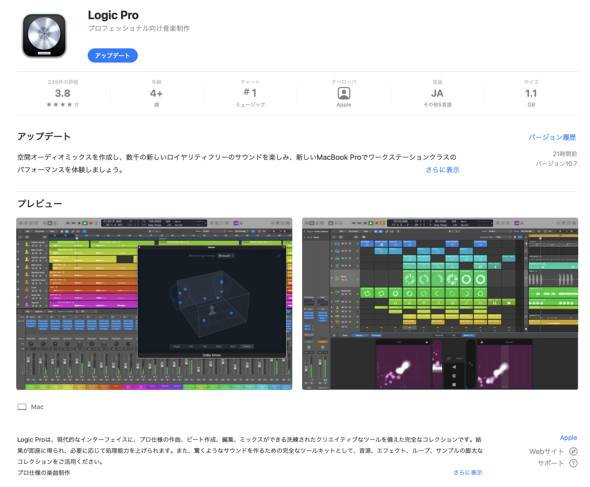590x487 pixels.
Task: Click the blue アップデート button
Action: click(113, 55)
